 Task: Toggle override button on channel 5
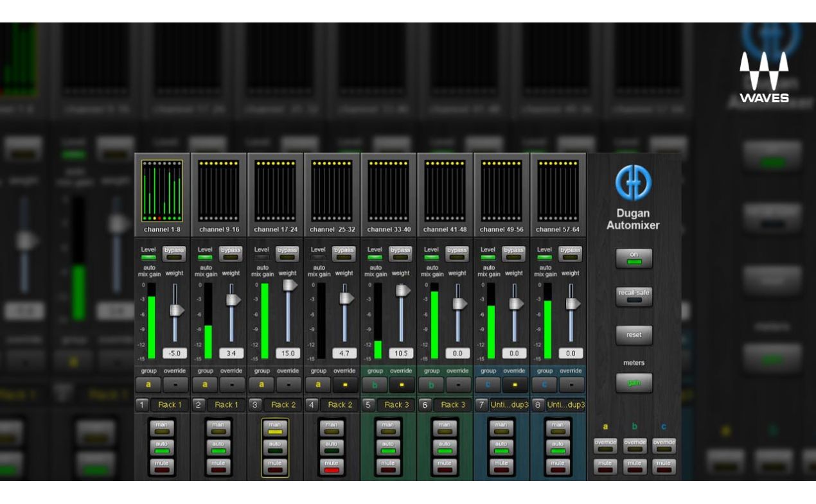(x=402, y=385)
